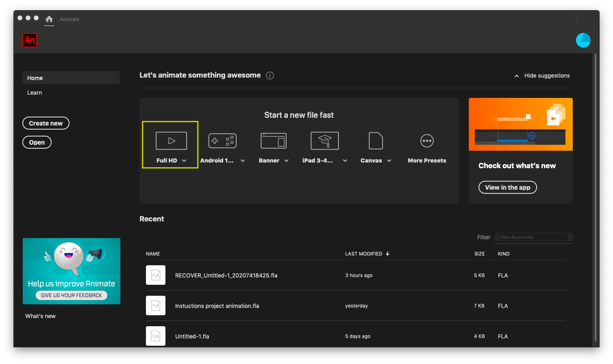Click the what's new promo thumbnail
The width and height of the screenshot is (613, 364).
click(521, 124)
